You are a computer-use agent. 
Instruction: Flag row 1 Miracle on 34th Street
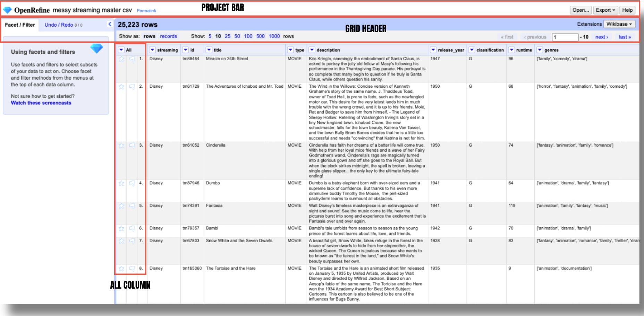pyautogui.click(x=132, y=59)
